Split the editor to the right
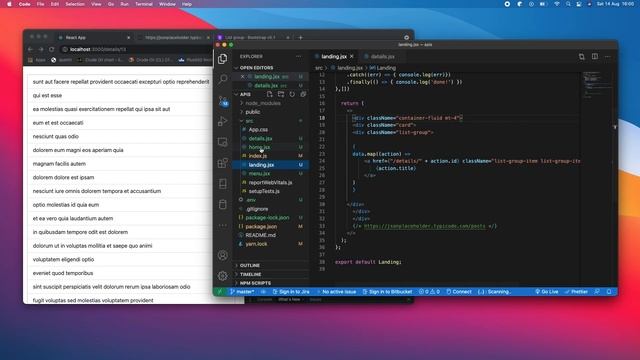 click(x=595, y=56)
